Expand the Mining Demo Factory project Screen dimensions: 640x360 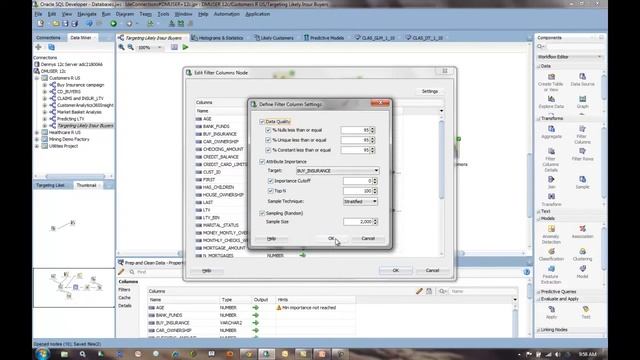tap(37, 139)
